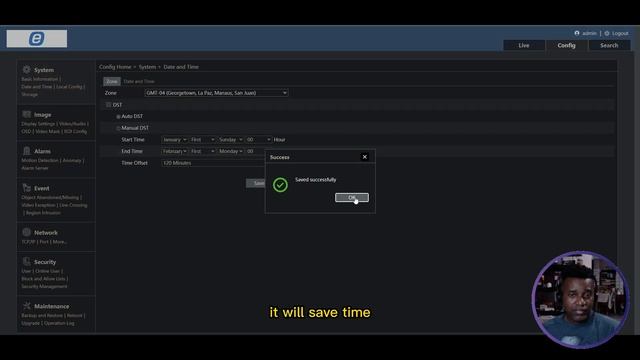Open Online User under Security
Viewport: 640px width, 360px height.
click(x=47, y=271)
